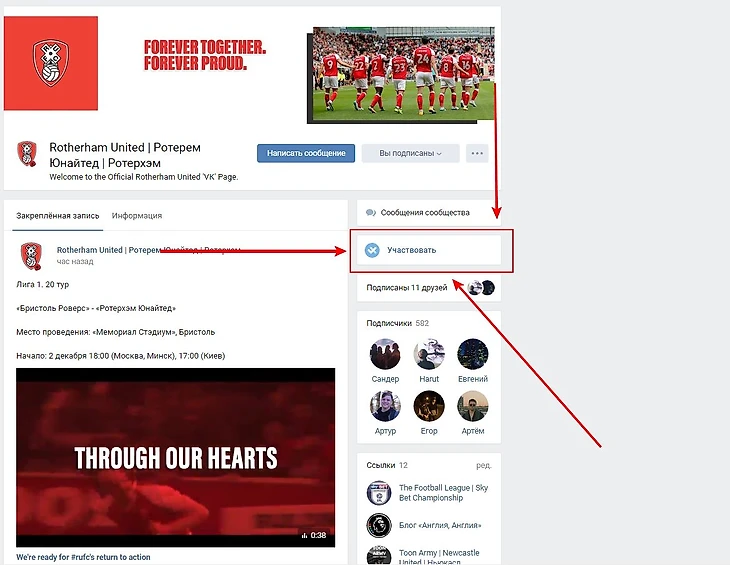
Task: Open the Toon Army Newcastle link icon
Action: [x=379, y=555]
